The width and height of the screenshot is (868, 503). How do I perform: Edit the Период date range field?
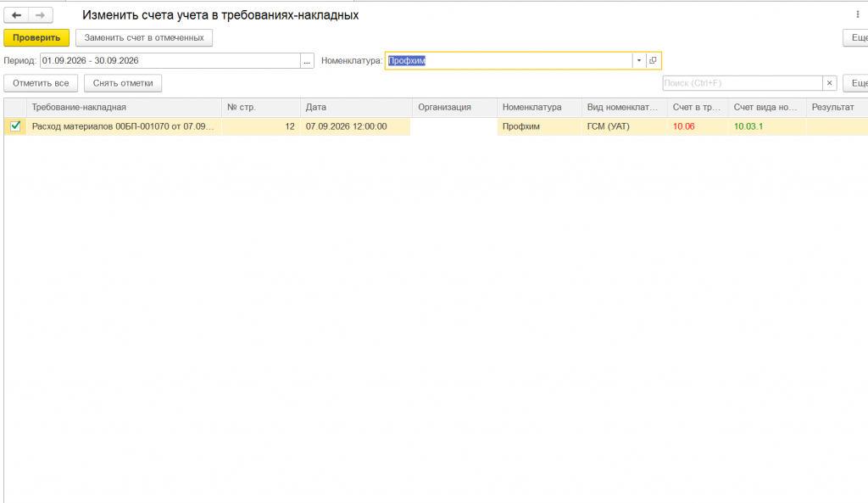coord(170,60)
